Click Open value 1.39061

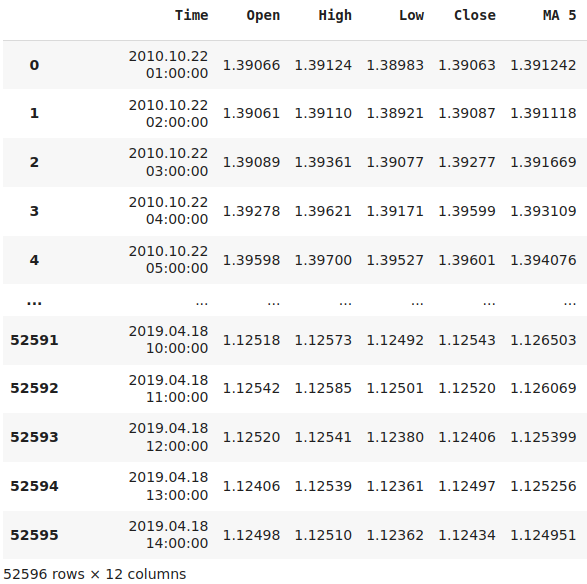(252, 113)
